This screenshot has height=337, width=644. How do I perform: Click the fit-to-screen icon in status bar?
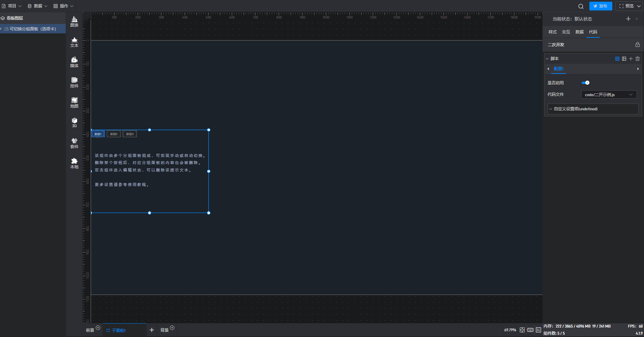[522, 330]
